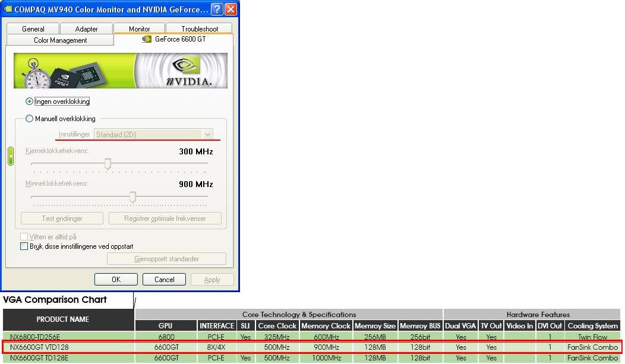Click the Twin Flow cooling system cell
Screen dimensions: 625x364
pos(592,337)
